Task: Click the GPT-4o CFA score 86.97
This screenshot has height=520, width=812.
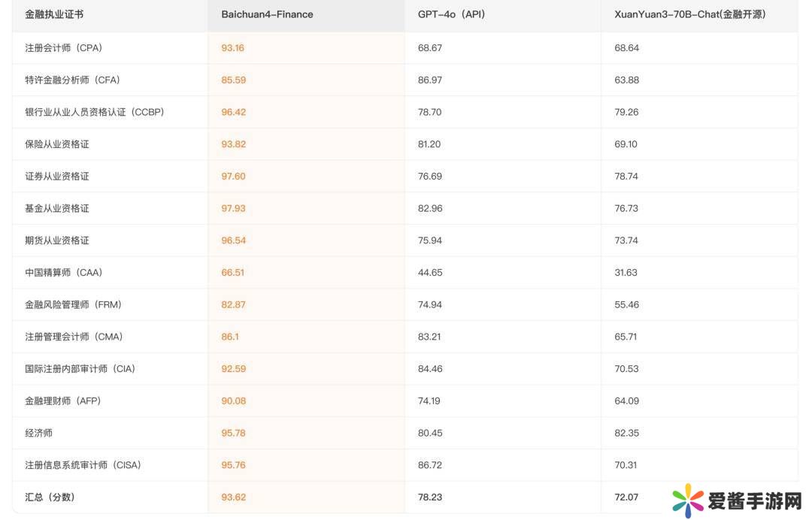Action: pyautogui.click(x=429, y=80)
